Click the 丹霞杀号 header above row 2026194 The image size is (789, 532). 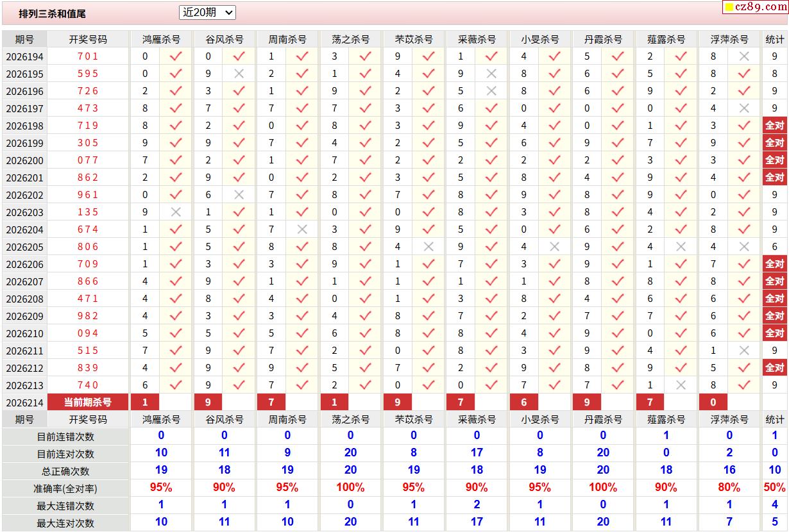pyautogui.click(x=603, y=39)
